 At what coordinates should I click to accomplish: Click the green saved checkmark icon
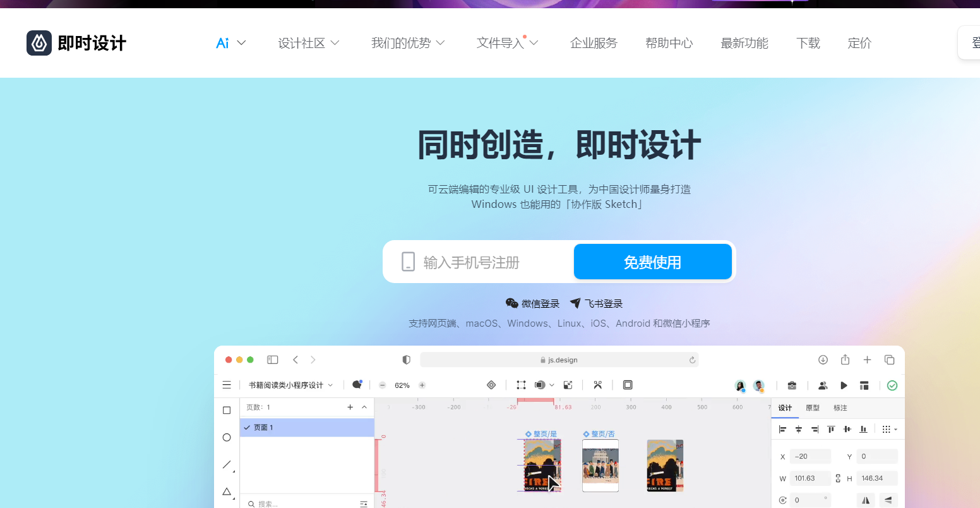coord(892,385)
